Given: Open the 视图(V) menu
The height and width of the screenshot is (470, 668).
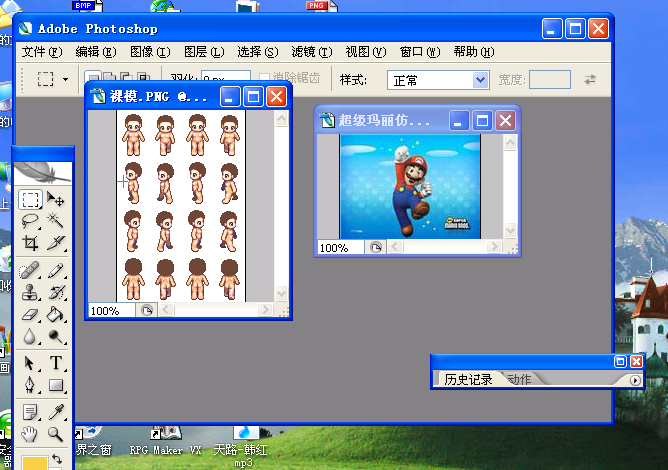Looking at the screenshot, I should point(366,52).
